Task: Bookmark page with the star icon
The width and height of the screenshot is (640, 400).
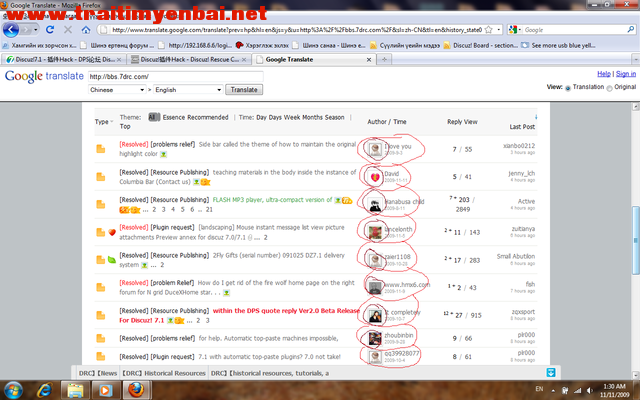Action: [x=489, y=30]
